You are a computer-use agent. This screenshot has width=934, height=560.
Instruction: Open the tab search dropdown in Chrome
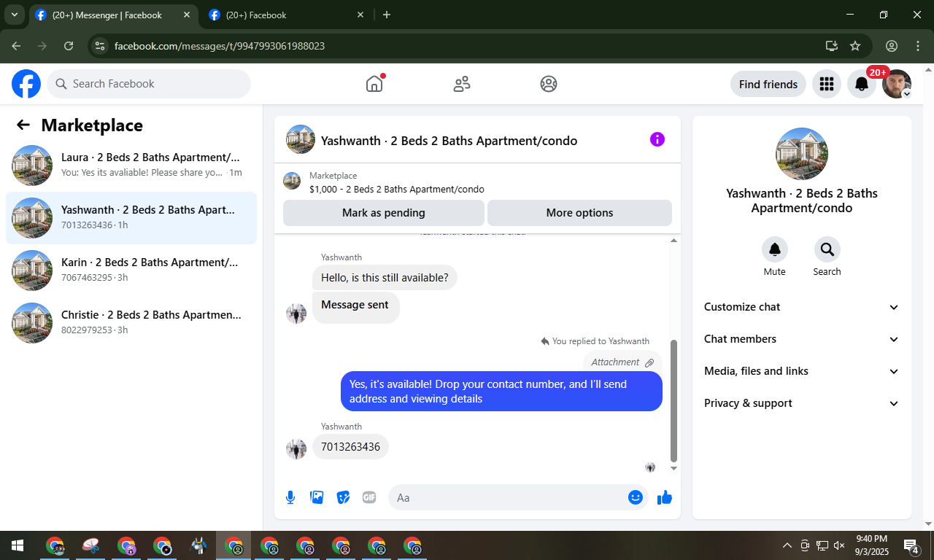tap(14, 15)
